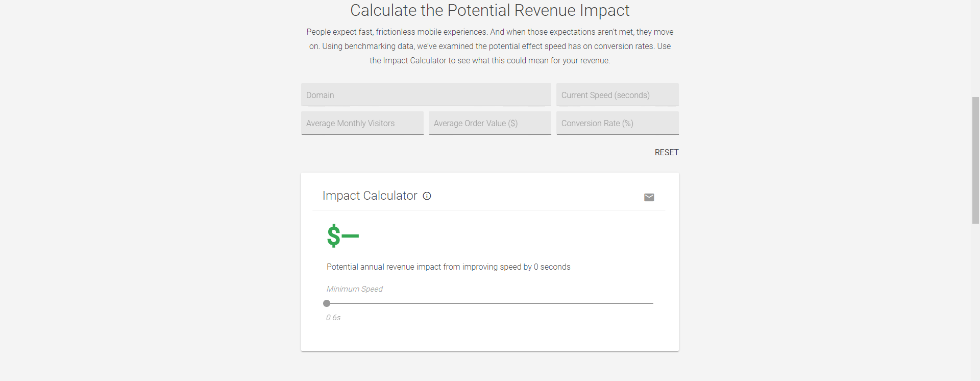Viewport: 980px width, 381px height.
Task: Focus the Conversion Rate (%) field
Action: point(617,123)
